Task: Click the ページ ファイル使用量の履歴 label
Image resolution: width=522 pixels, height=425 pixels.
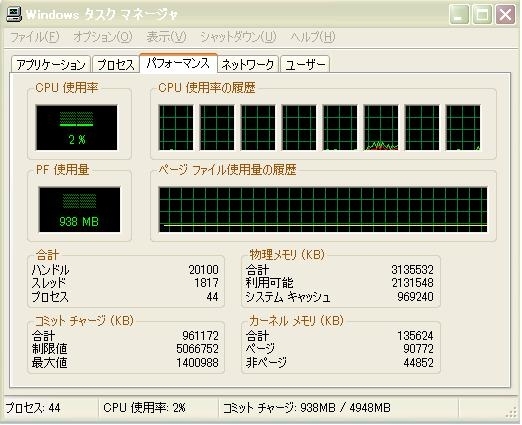Action: coord(227,170)
